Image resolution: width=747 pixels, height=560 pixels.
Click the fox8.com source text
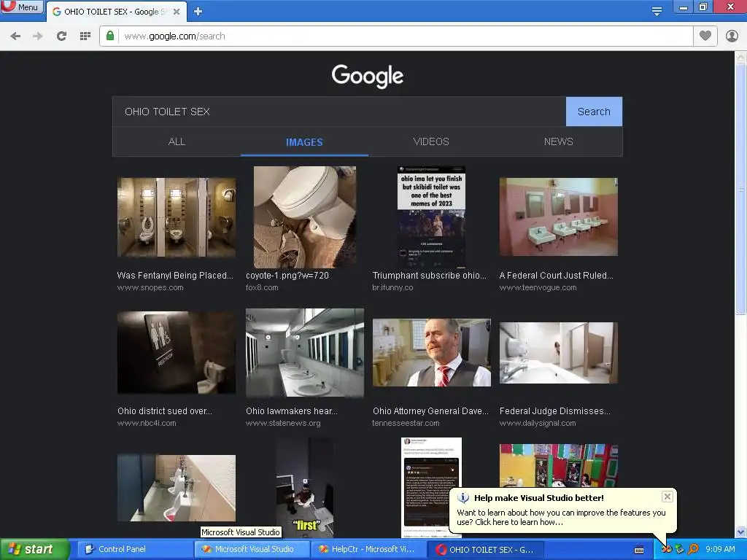(x=262, y=287)
